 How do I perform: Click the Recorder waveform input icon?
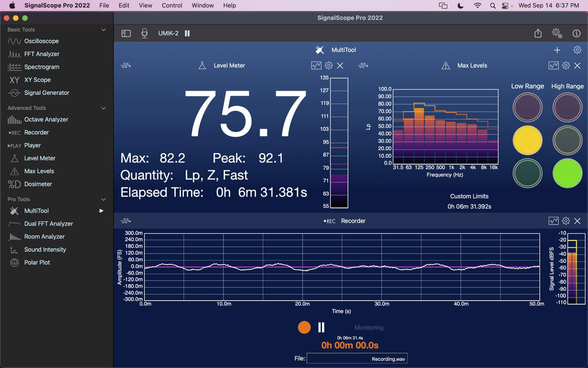(x=126, y=221)
